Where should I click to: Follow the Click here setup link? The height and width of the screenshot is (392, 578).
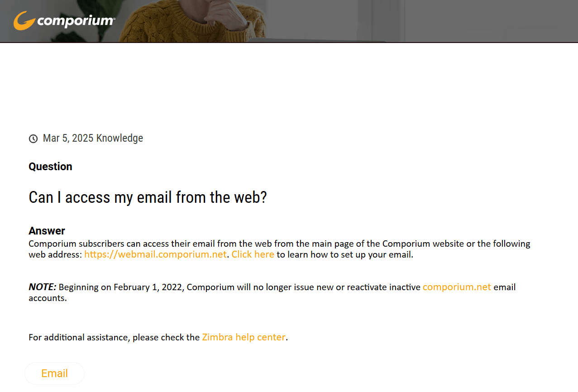[x=253, y=254]
